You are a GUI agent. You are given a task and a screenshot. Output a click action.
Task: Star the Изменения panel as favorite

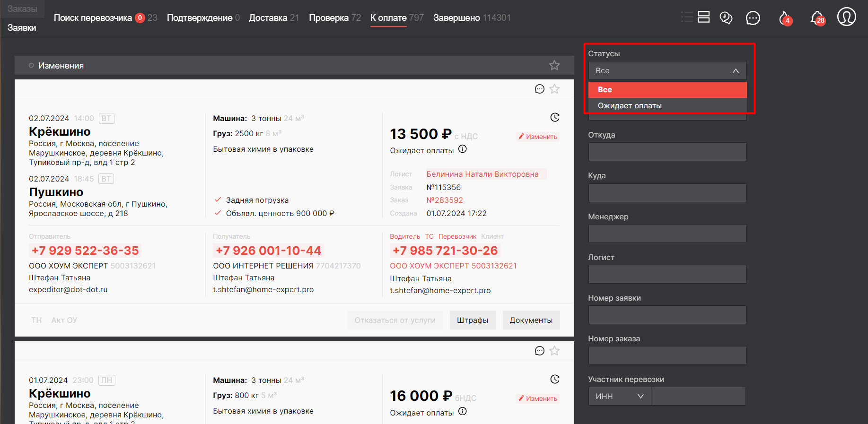coord(554,65)
